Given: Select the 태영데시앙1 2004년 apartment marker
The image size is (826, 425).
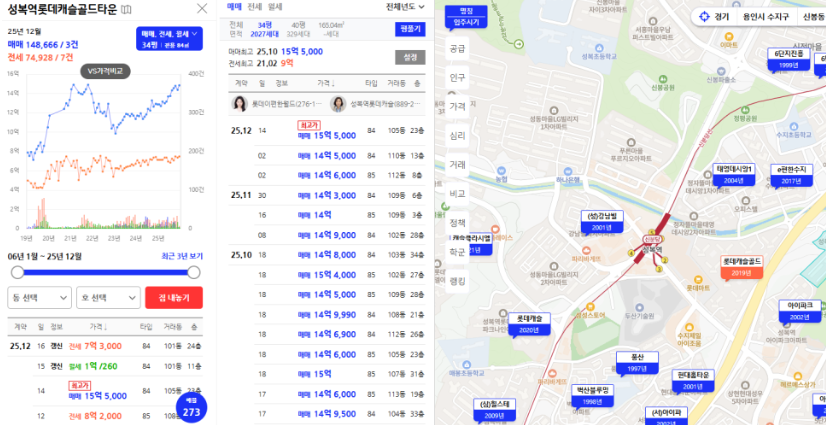Looking at the screenshot, I should pos(734,175).
